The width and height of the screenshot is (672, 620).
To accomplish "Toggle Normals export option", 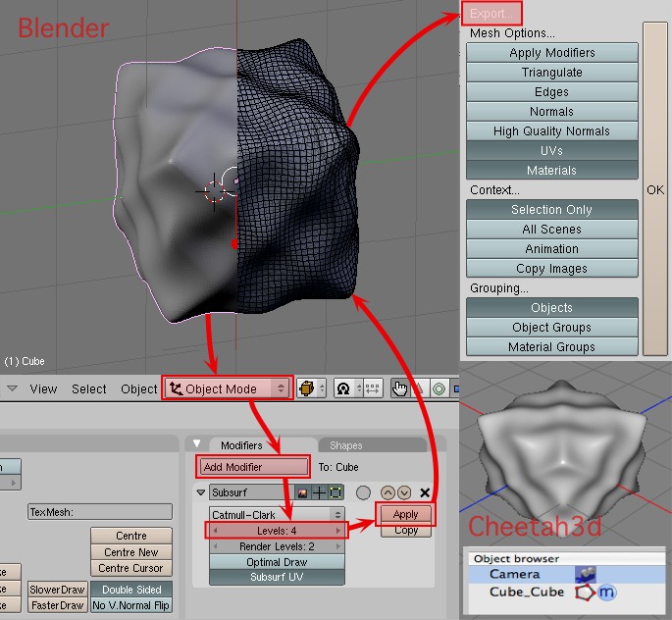I will click(x=552, y=112).
